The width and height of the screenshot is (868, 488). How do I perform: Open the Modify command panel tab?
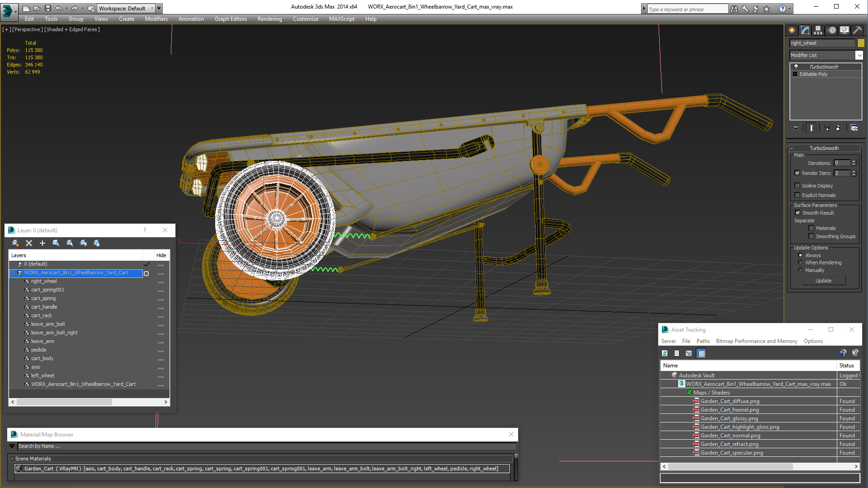pos(805,30)
